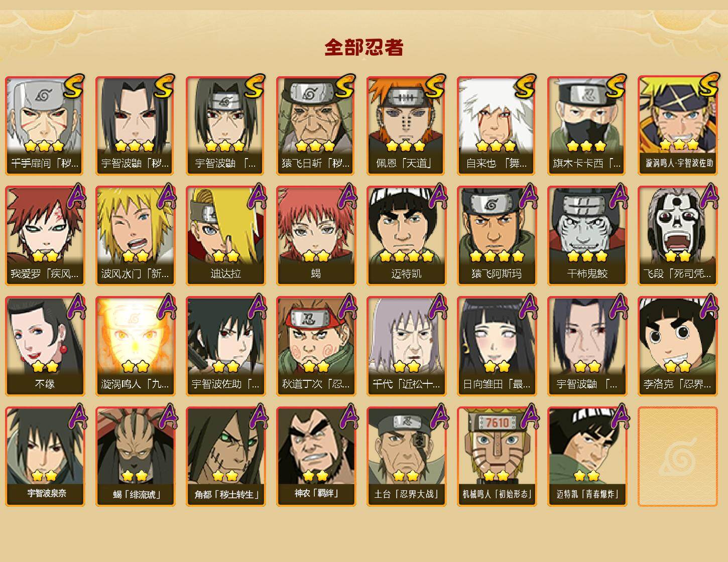Open the 神农「羁绊」 ninja card
Screen dimensions: 728x562
(316, 457)
